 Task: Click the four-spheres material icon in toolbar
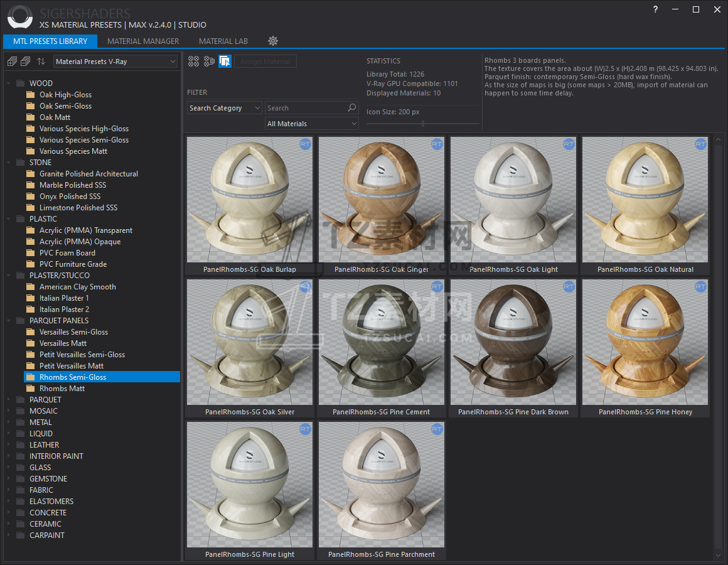[193, 61]
